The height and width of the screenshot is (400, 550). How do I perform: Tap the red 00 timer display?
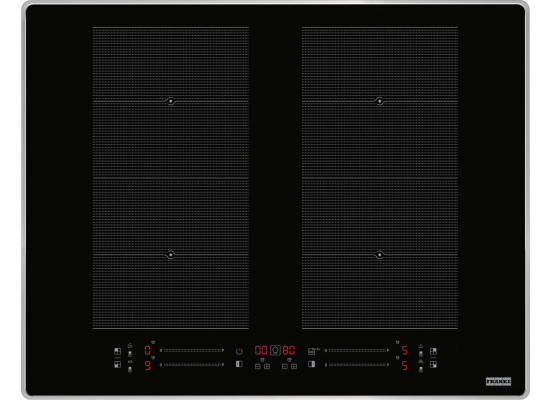[261, 350]
